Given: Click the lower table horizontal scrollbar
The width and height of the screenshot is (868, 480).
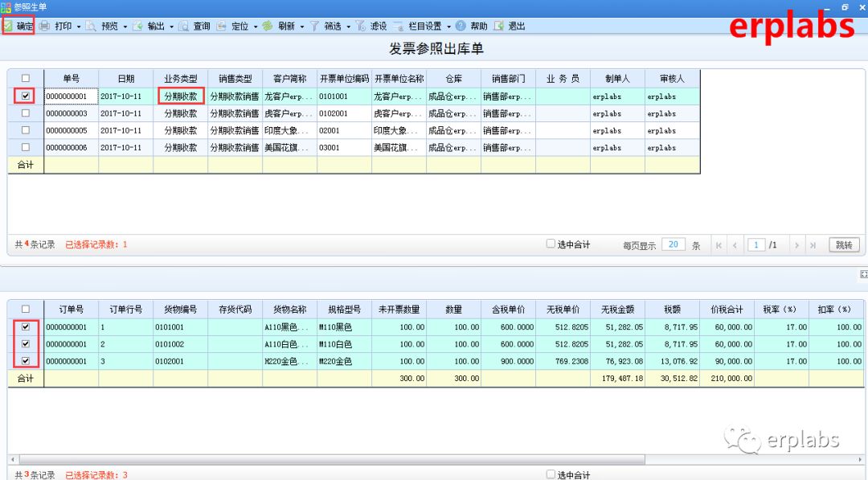Looking at the screenshot, I should [x=332, y=460].
